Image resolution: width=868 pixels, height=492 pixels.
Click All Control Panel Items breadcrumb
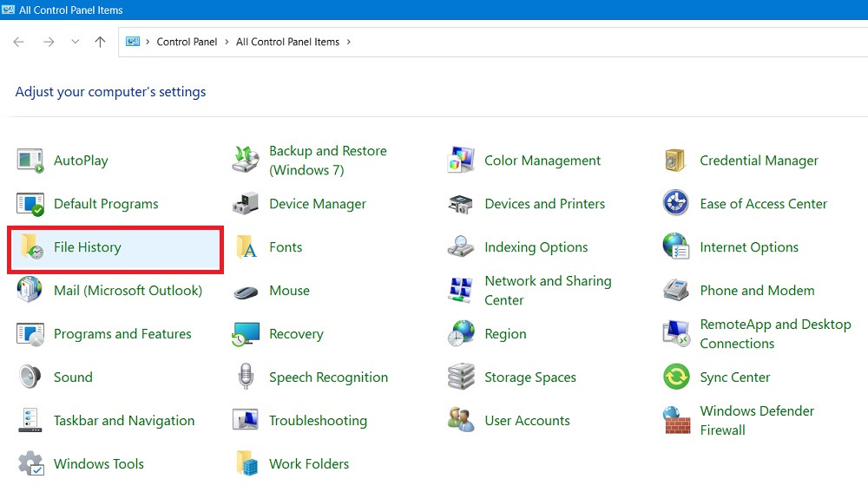[x=287, y=42]
